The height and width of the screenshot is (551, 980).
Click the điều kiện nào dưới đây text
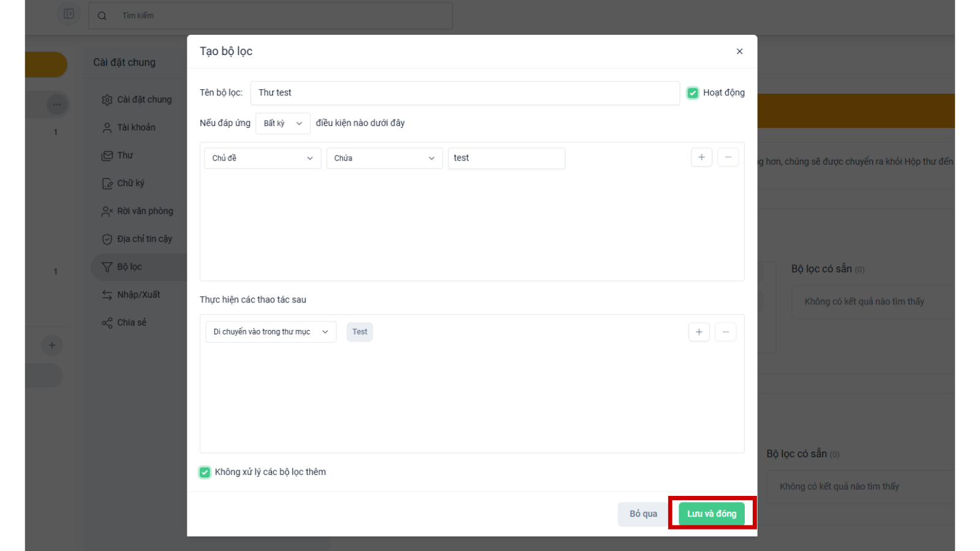click(x=360, y=123)
